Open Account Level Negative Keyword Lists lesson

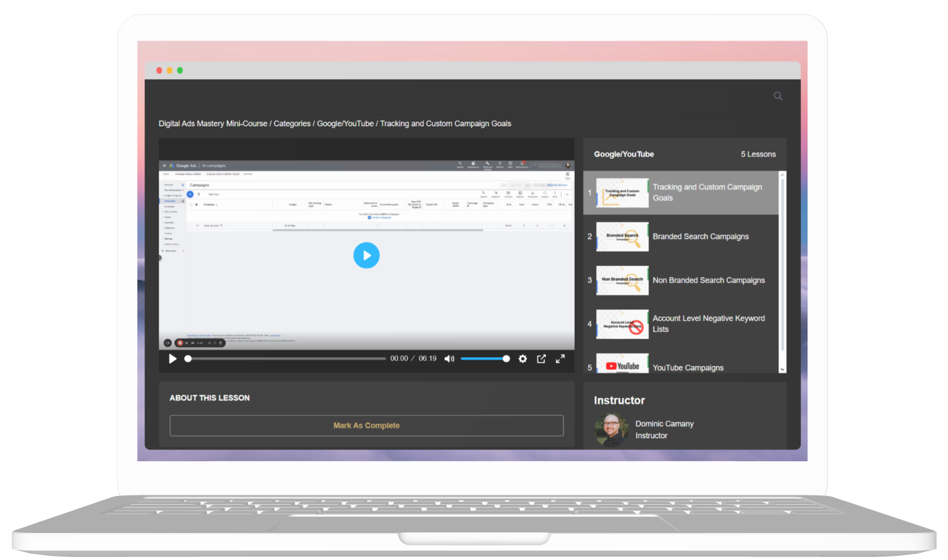[x=708, y=324]
